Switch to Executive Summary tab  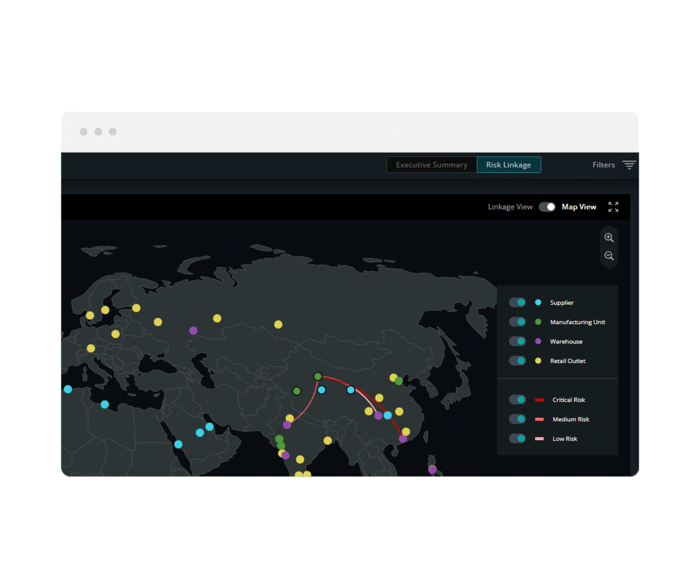pos(432,165)
